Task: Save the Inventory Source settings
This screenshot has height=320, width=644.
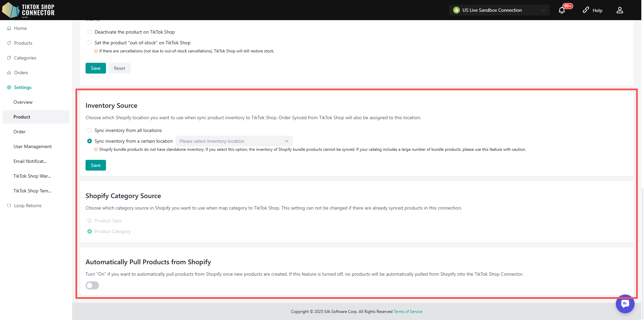Action: pos(96,166)
